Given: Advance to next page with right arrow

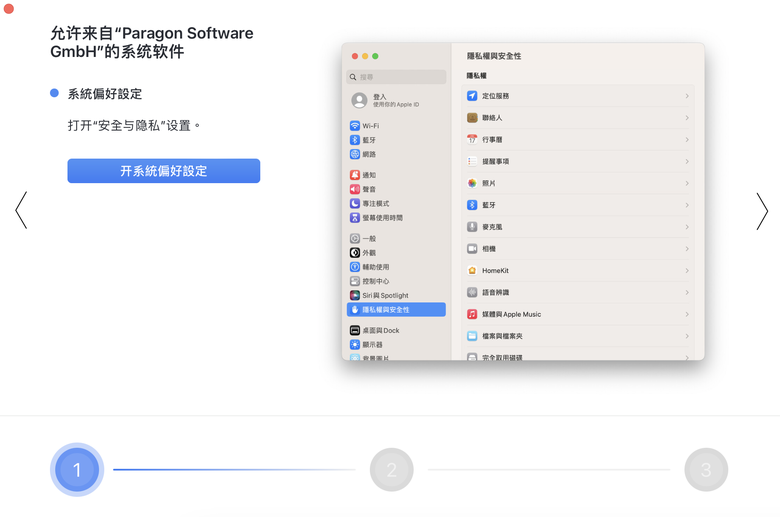Looking at the screenshot, I should pos(762,211).
